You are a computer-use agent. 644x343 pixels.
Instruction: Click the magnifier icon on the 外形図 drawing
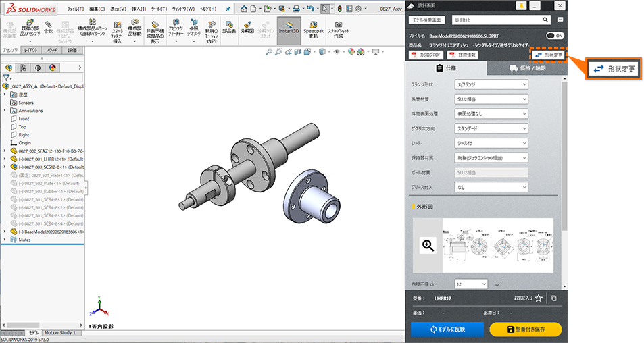pyautogui.click(x=427, y=246)
